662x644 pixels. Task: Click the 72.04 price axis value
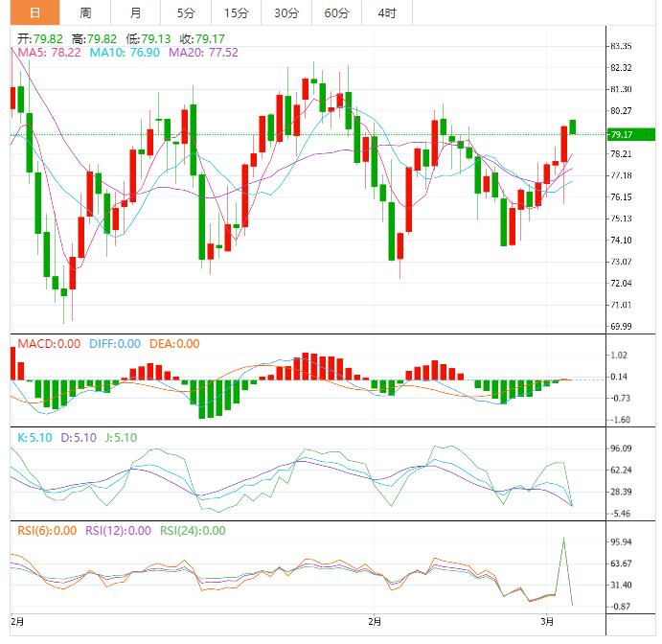pos(621,283)
